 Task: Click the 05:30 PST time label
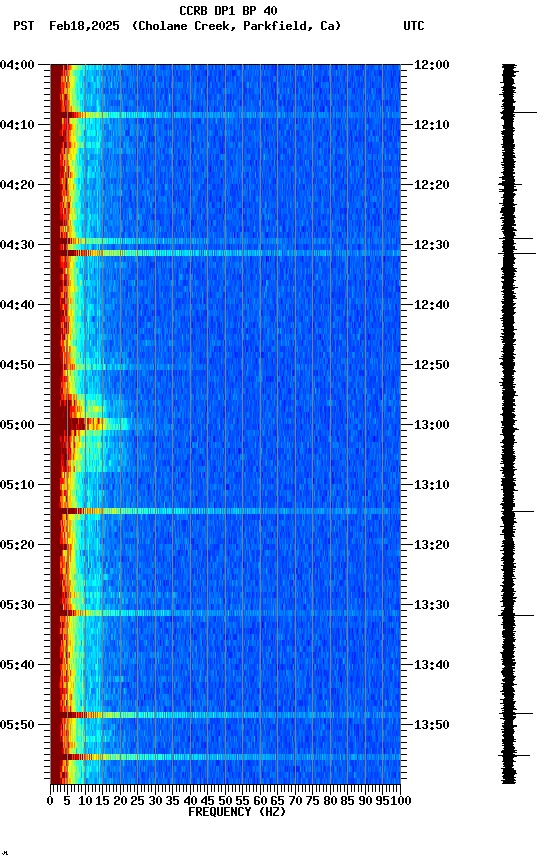point(17,605)
